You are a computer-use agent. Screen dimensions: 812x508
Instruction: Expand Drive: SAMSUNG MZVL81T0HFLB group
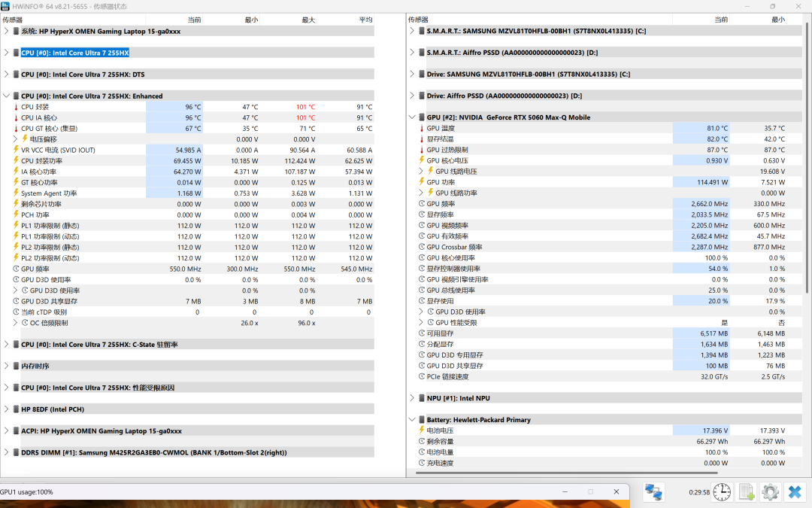click(412, 74)
